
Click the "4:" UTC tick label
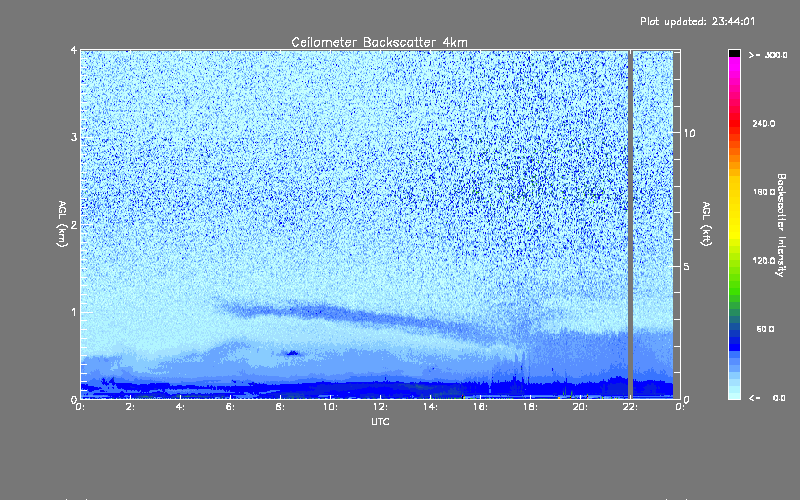click(x=180, y=407)
